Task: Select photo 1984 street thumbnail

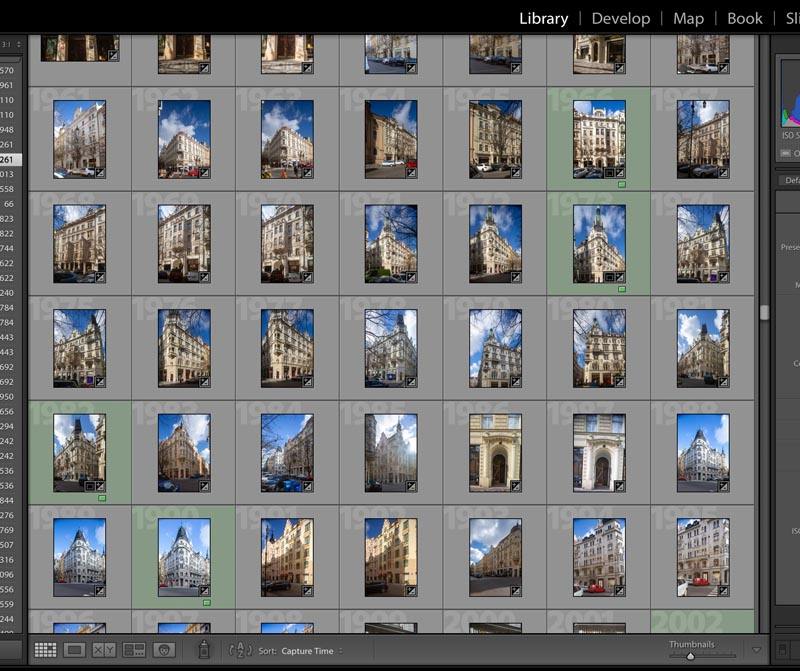Action: (287, 453)
